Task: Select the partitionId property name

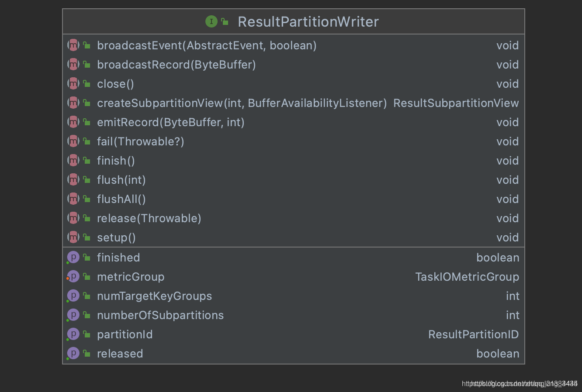Action: tap(125, 334)
